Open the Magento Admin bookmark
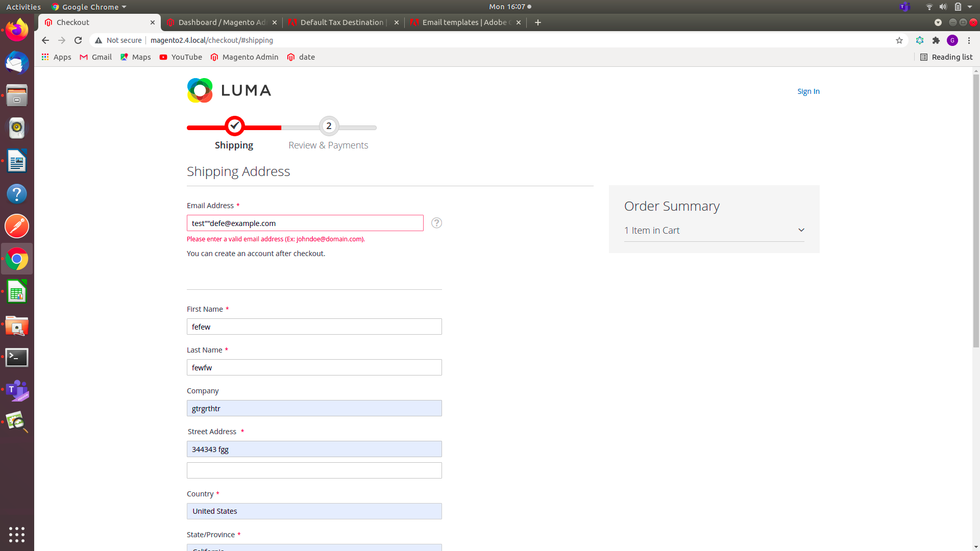The height and width of the screenshot is (551, 980). pos(244,57)
